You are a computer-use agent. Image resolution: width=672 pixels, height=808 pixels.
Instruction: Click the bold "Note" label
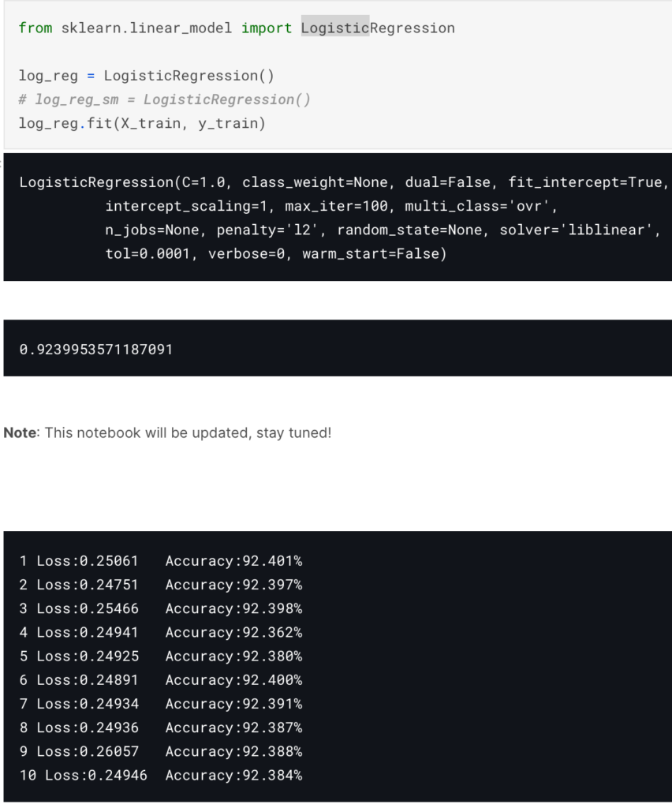[20, 433]
